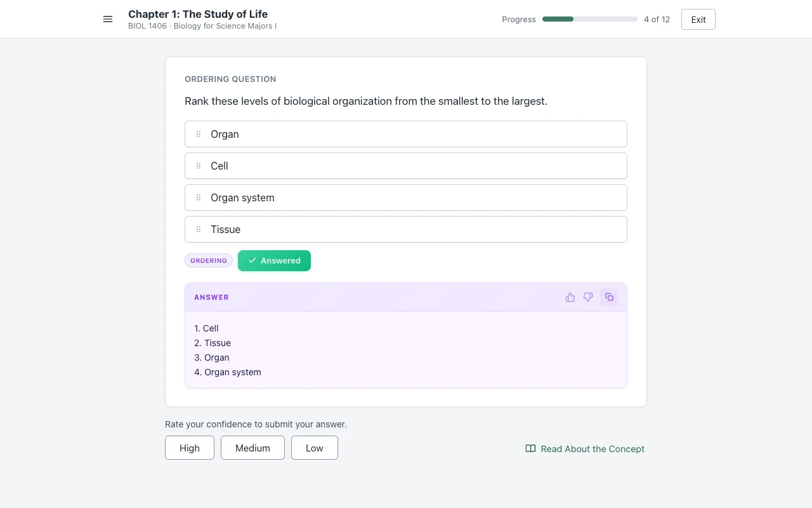Viewport: 812px width, 508px height.
Task: Click the green Answered button
Action: pyautogui.click(x=274, y=260)
